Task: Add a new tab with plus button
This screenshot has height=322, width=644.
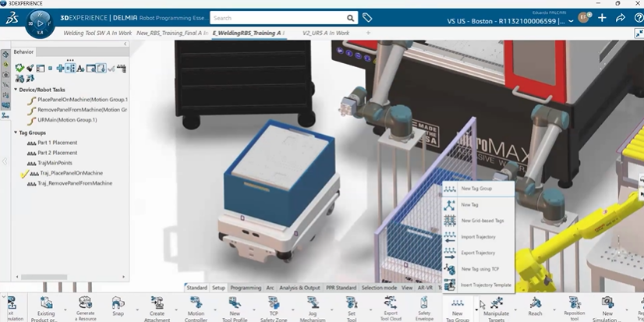Action: (x=368, y=33)
